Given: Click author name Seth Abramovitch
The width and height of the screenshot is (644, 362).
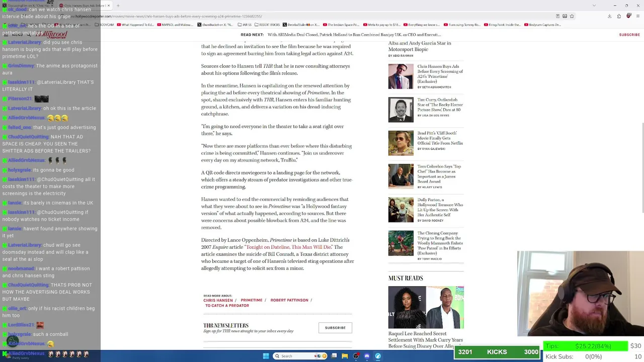Looking at the screenshot, I should [436, 87].
